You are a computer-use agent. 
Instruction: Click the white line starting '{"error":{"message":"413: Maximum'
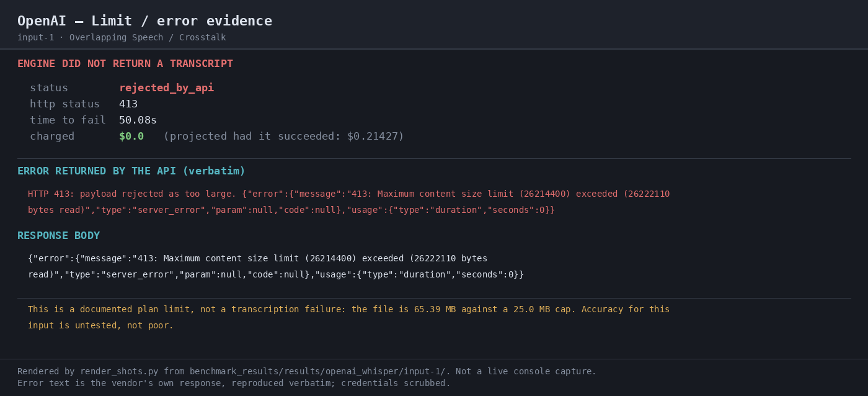coord(257,258)
